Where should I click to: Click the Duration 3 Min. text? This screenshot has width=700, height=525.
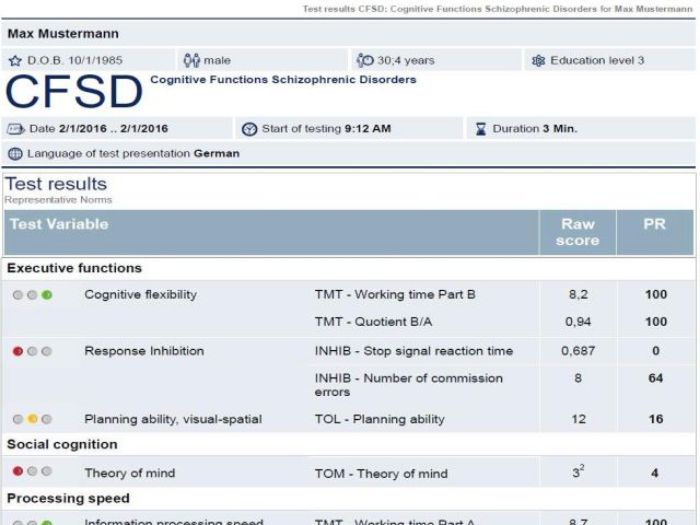[x=535, y=129]
